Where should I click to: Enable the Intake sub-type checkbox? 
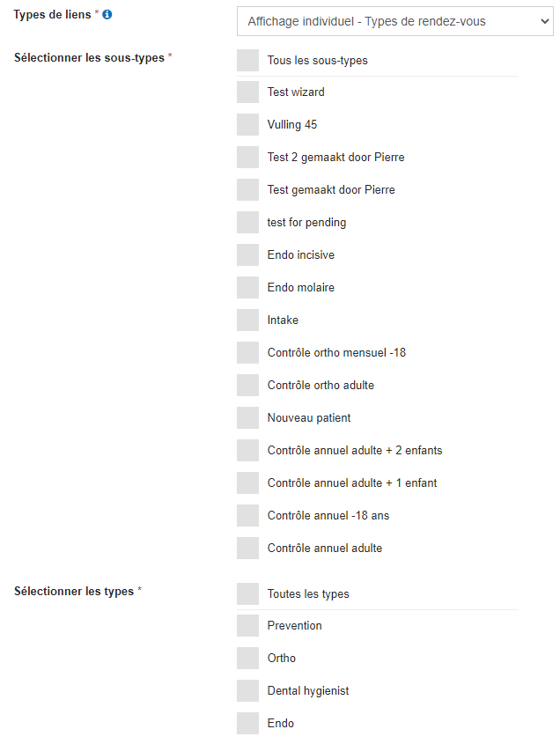click(247, 320)
